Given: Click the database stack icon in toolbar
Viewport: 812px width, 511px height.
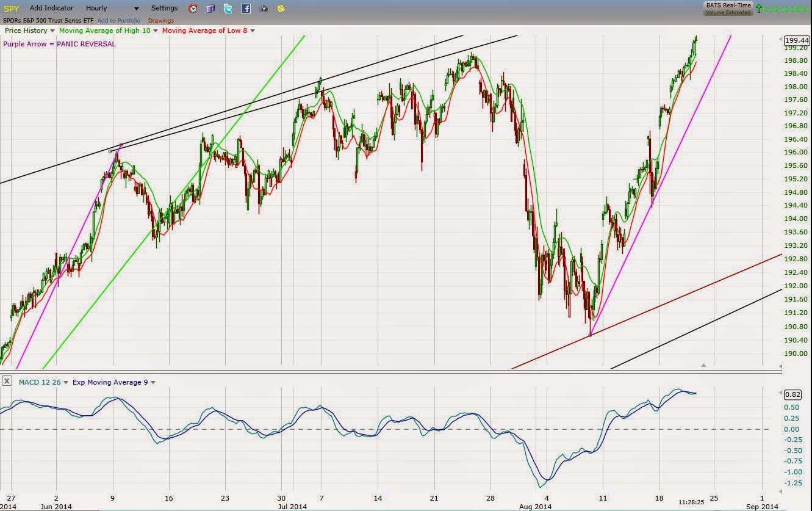Looking at the screenshot, I should [x=210, y=9].
